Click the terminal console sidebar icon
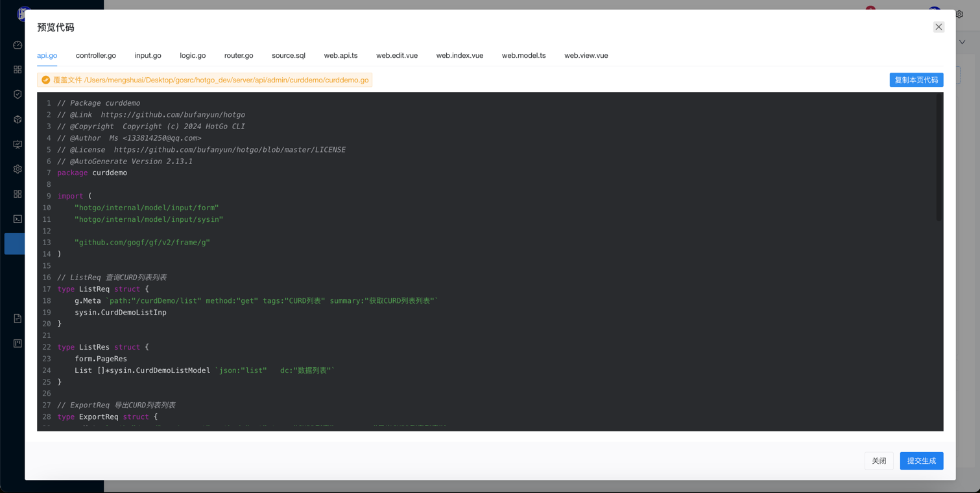 18,219
